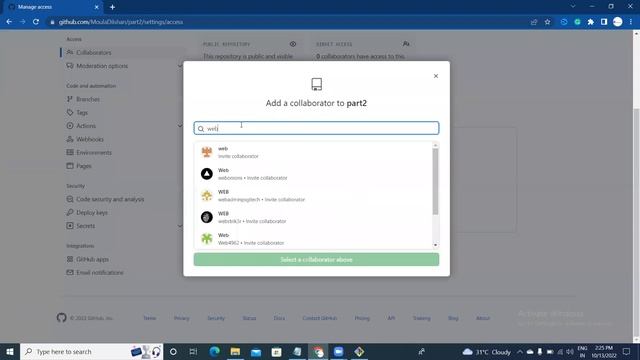Viewport: 640px width, 360px height.
Task: Select the first 'web' user with orange avatar
Action: pos(313,152)
